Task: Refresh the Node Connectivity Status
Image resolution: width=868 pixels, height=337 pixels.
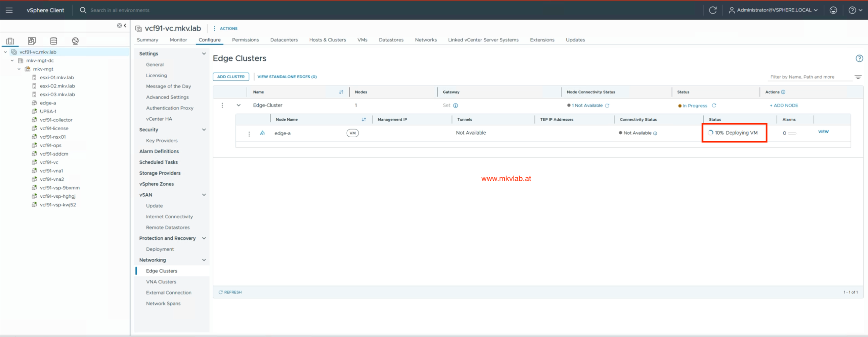Action: [x=607, y=105]
